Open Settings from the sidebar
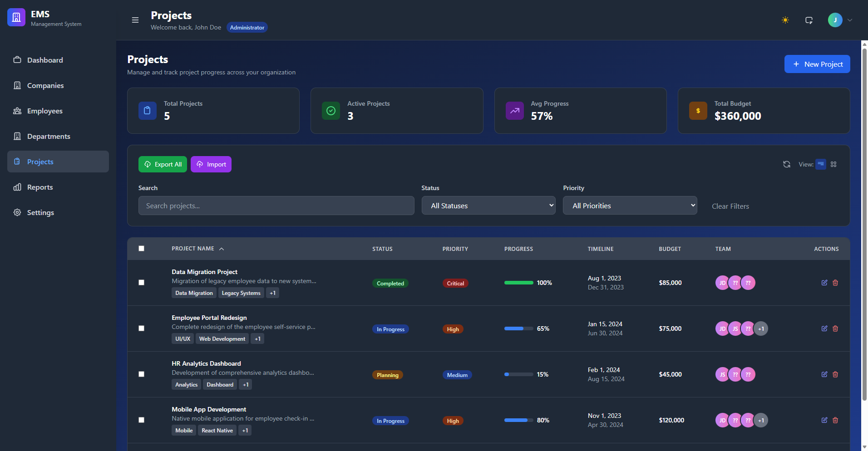The width and height of the screenshot is (868, 451). click(40, 212)
